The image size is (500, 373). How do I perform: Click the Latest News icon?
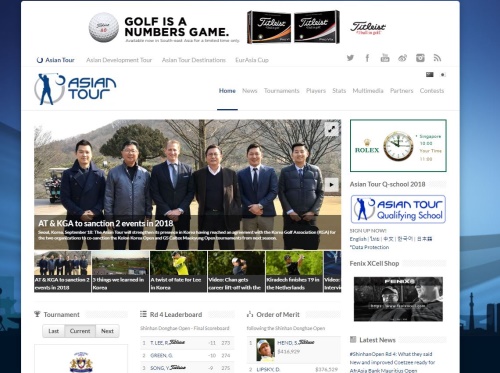[x=353, y=340]
